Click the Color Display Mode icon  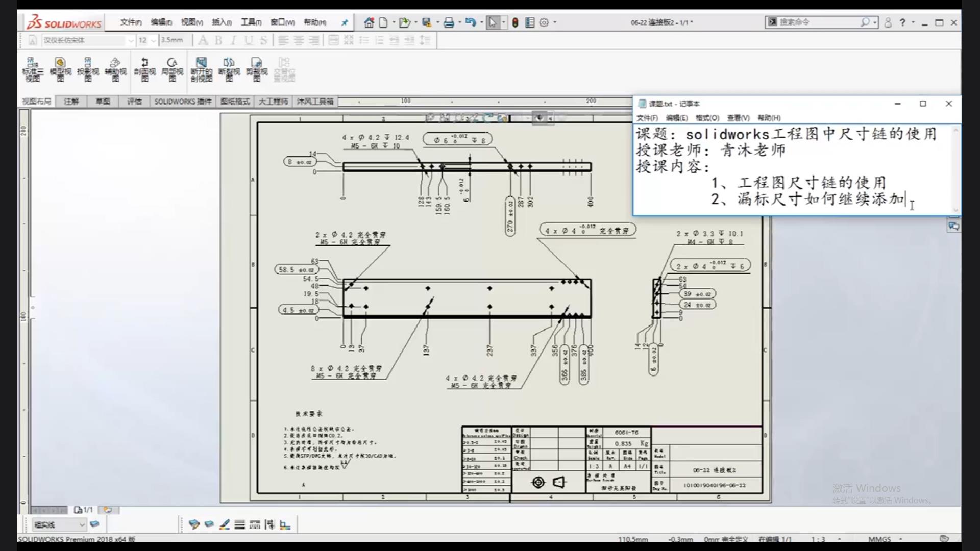(x=285, y=524)
